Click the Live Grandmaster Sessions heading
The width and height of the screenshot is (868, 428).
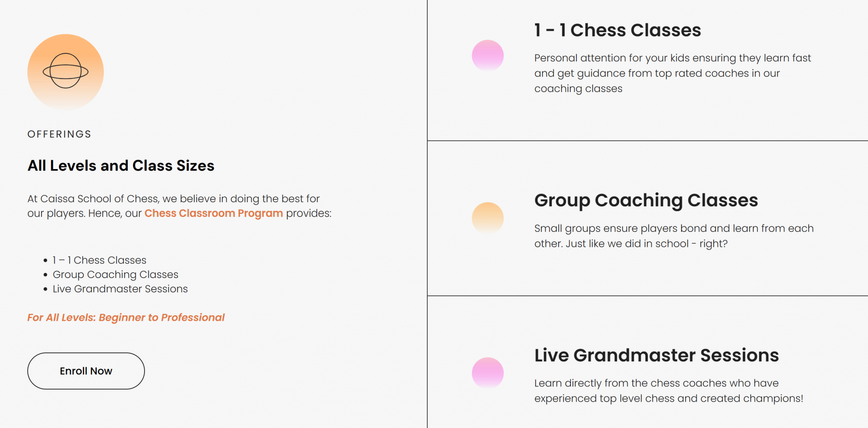[x=656, y=355]
